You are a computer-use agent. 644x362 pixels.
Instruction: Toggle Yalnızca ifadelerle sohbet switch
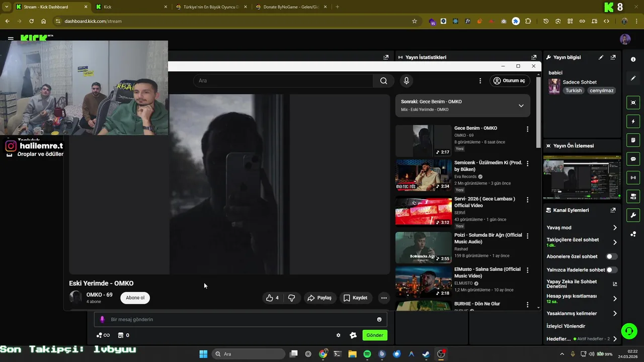point(612,270)
